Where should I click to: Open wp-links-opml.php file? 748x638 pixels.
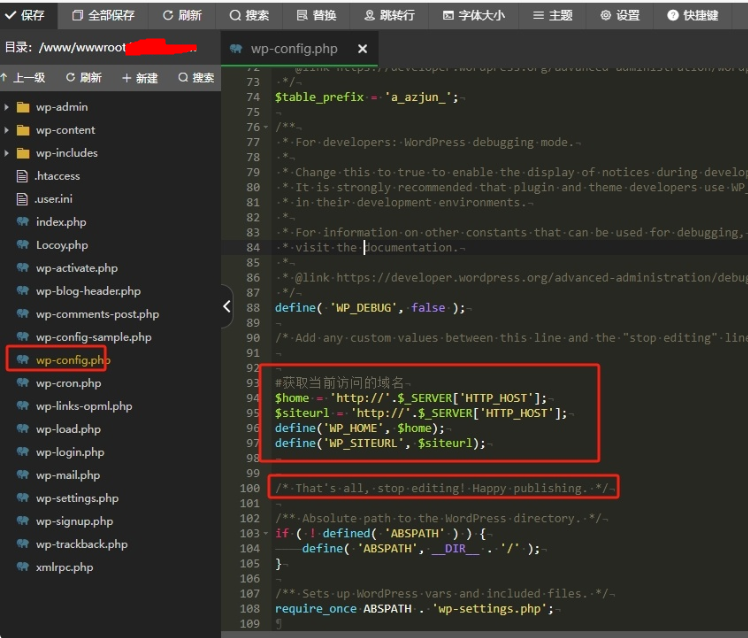[x=84, y=406]
